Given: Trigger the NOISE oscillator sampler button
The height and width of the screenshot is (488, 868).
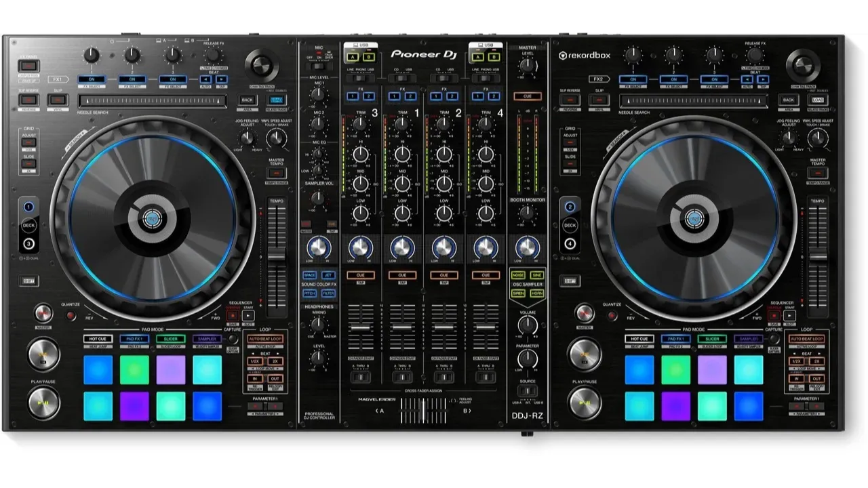Looking at the screenshot, I should pos(518,274).
